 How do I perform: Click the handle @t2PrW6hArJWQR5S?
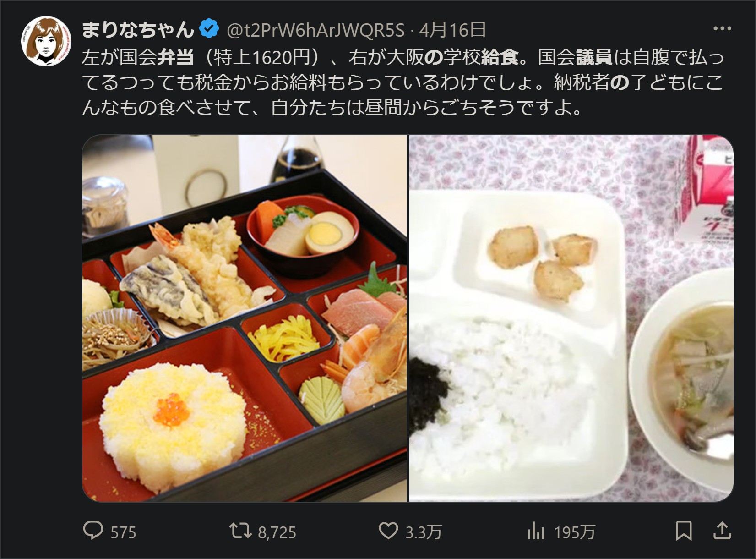pos(316,30)
